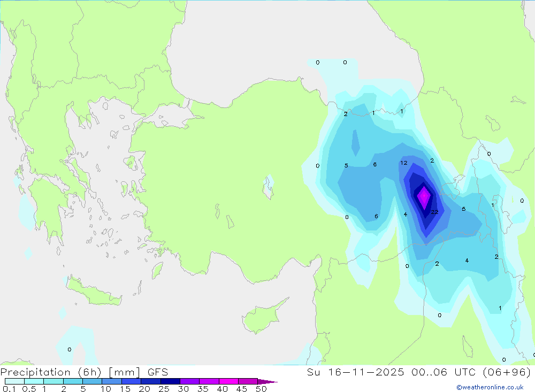This screenshot has height=392, width=535.
Task: Click the legend label "0.5"
Action: point(29,389)
